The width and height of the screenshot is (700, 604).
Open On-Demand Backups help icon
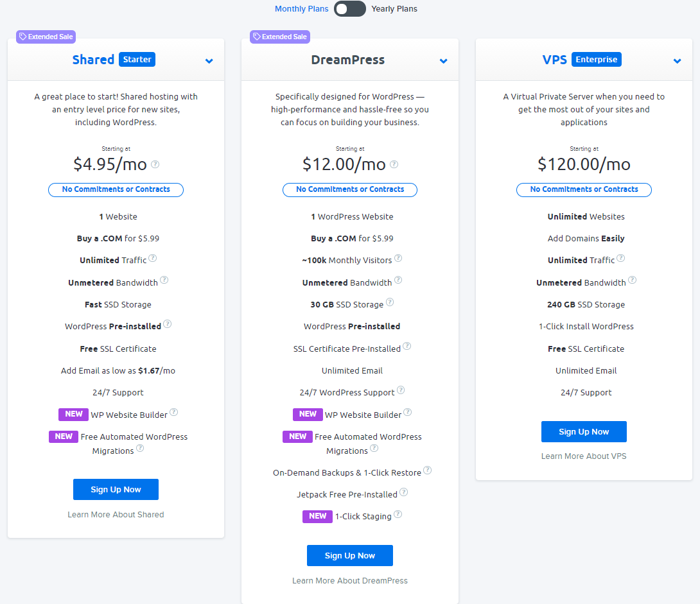427,470
